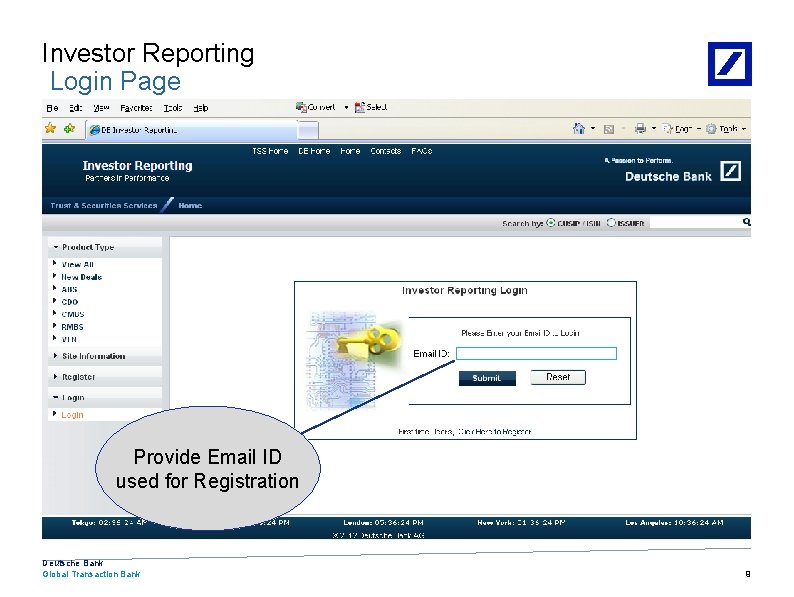Open the Print dropdown arrow
The height and width of the screenshot is (597, 794).
pyautogui.click(x=654, y=129)
